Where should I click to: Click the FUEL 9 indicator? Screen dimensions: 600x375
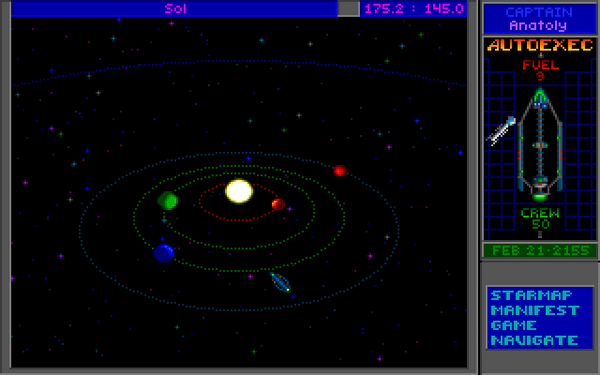(540, 70)
